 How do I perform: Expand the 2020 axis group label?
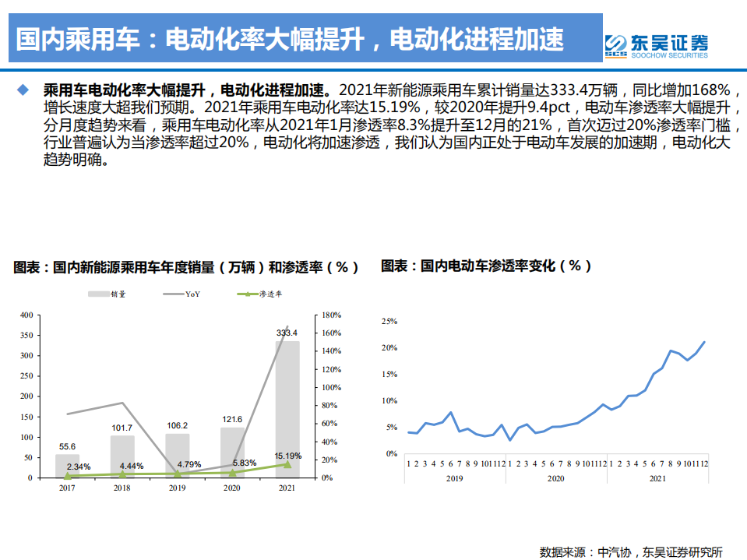(x=555, y=479)
